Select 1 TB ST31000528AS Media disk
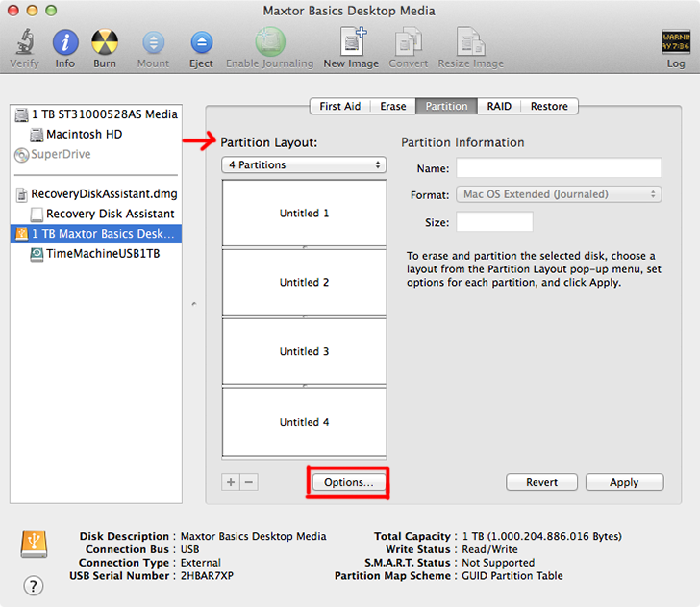This screenshot has height=607, width=700. point(96,114)
